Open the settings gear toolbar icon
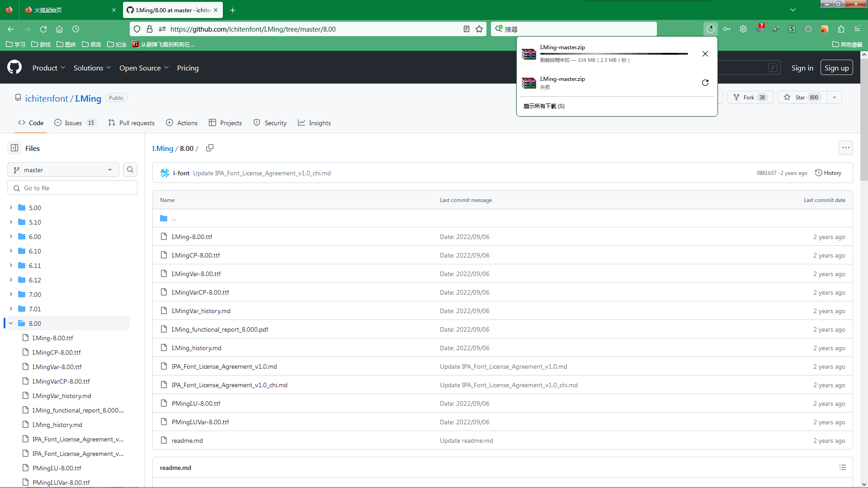Screen dimensions: 868x488 tap(743, 29)
